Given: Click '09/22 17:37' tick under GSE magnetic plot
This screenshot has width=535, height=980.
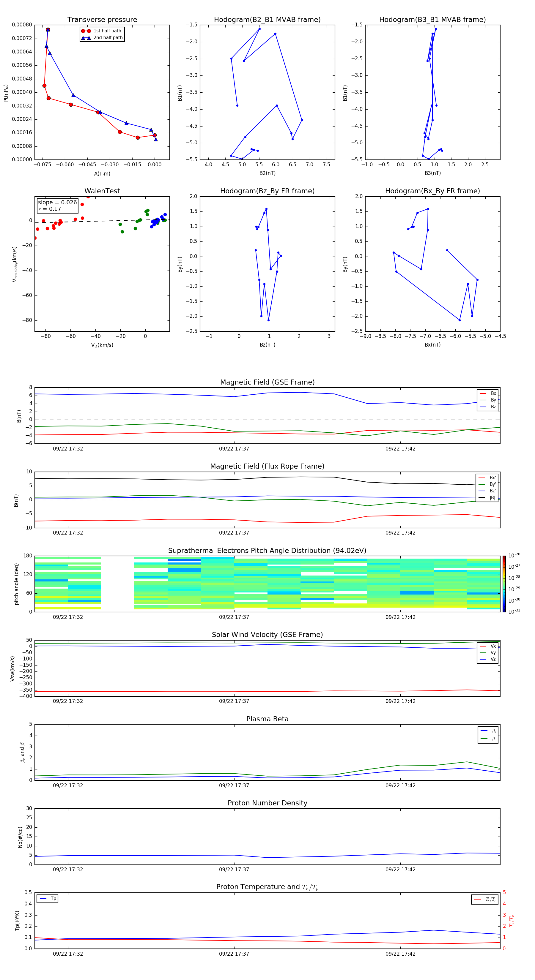Looking at the screenshot, I should 234,449.
